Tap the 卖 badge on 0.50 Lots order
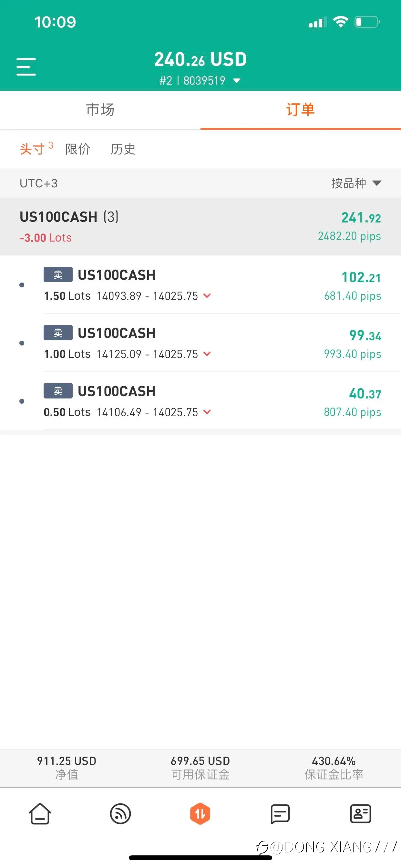This screenshot has width=401, height=868. 58,391
